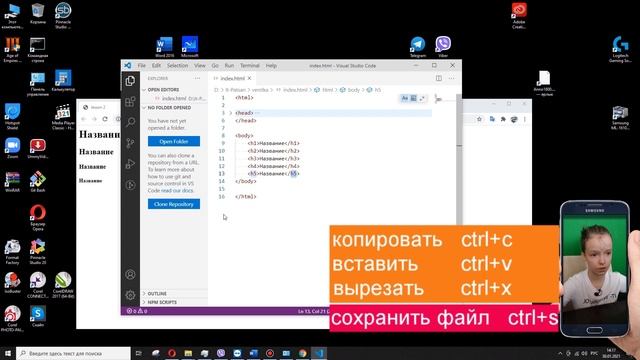Click the Windows taskbar search box
Screen dimensions: 640x360
point(73,353)
